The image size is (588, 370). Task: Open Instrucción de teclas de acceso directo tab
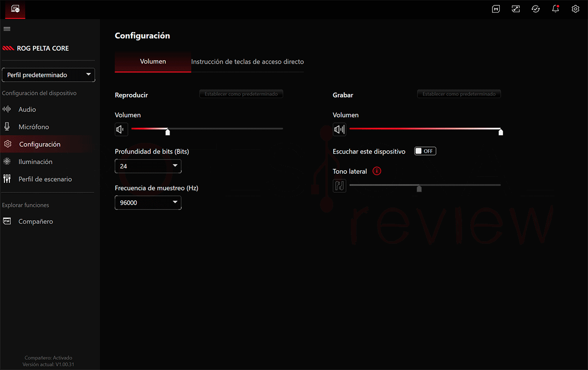pyautogui.click(x=247, y=62)
